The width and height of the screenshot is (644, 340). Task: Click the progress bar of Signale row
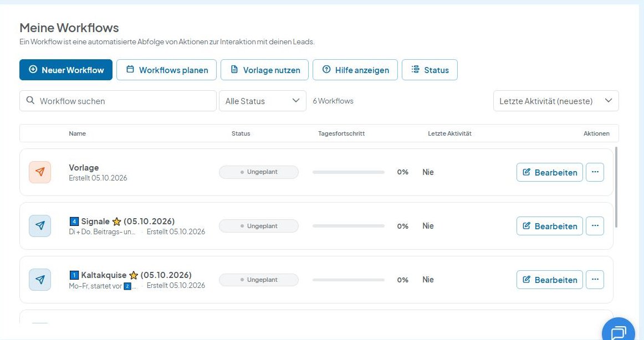pyautogui.click(x=348, y=226)
